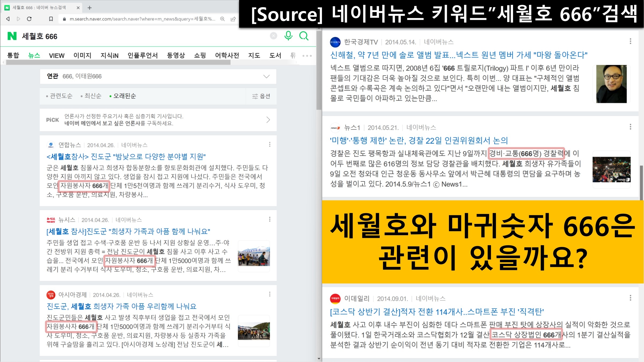
Task: Click the Naver N logo
Action: 12,36
